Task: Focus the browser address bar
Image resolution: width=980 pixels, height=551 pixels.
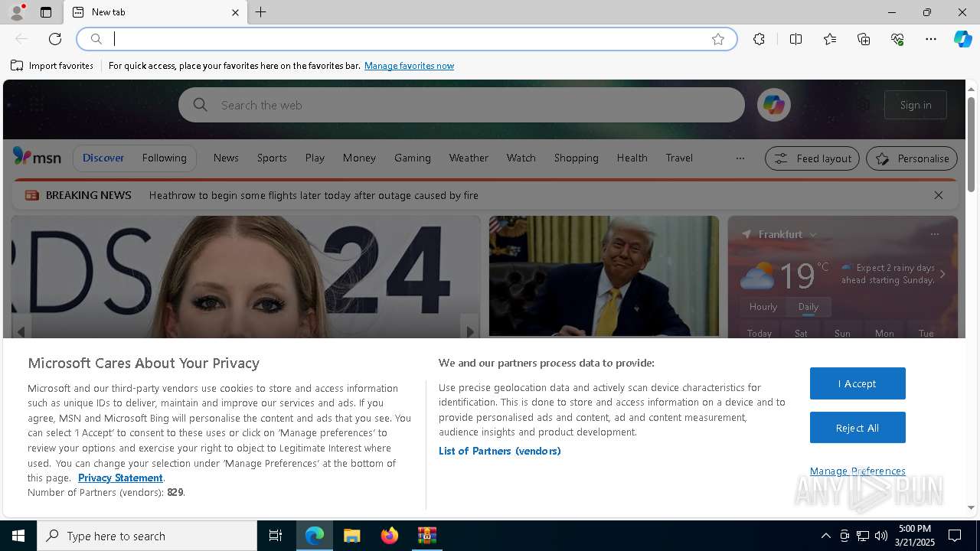Action: (x=406, y=39)
